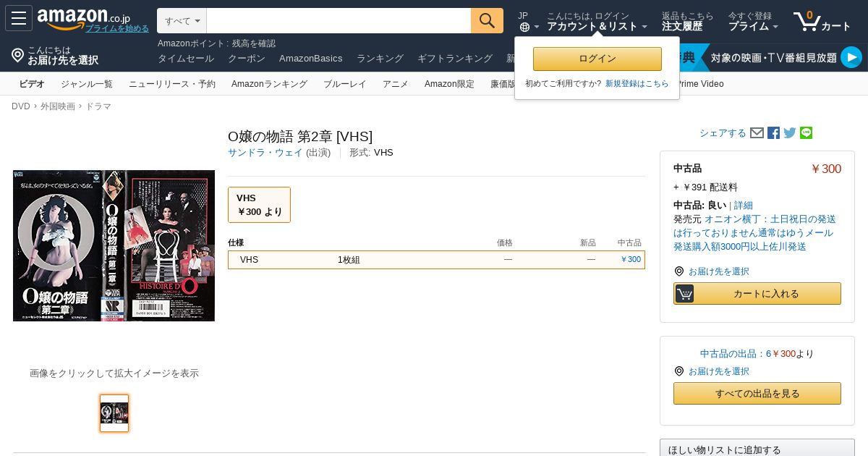Screen dimensions: 868x456
Task: Share the product on LINE
Action: 806,133
